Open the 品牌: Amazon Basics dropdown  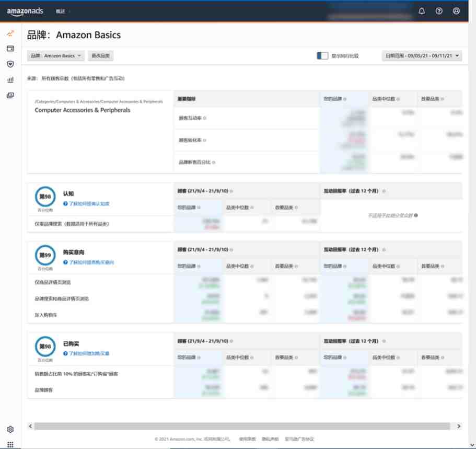click(x=56, y=56)
